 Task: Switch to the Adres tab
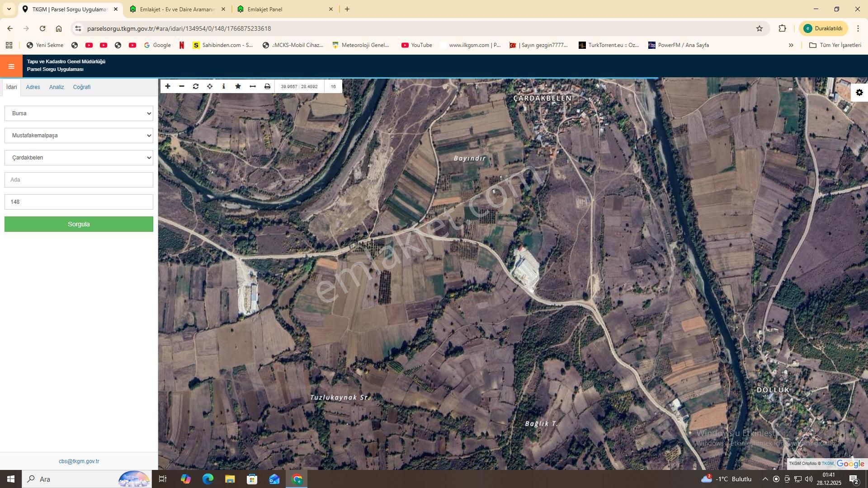33,87
